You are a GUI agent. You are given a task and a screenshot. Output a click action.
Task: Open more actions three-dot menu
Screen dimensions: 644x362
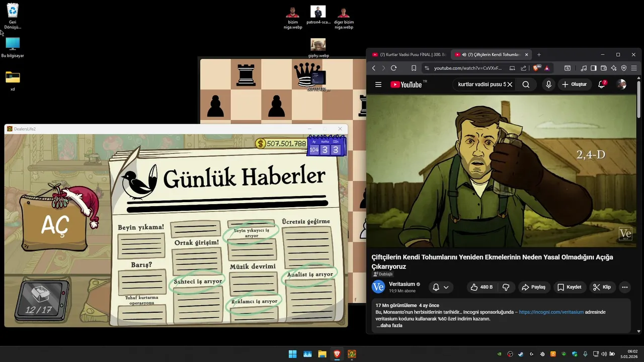point(625,287)
